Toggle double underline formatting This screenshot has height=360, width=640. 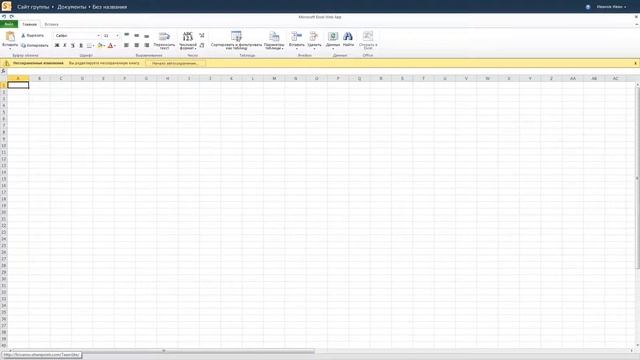point(81,45)
